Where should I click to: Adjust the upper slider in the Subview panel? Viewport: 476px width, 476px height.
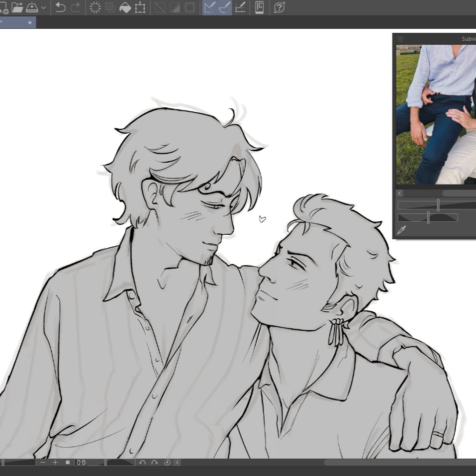click(x=439, y=204)
